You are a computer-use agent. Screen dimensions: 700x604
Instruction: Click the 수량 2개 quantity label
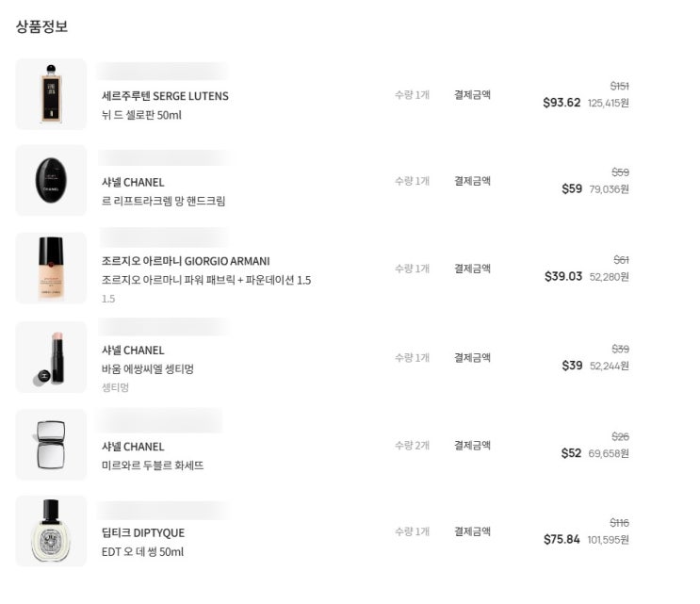tap(412, 445)
